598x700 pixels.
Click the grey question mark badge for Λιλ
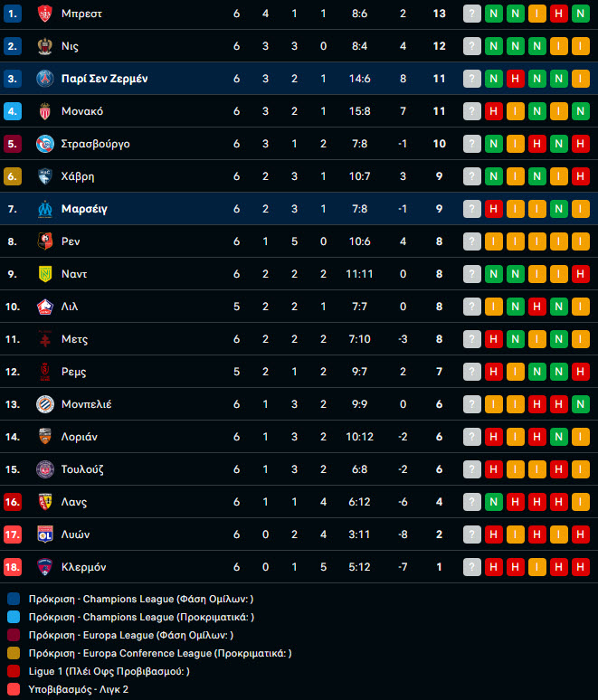pos(472,307)
